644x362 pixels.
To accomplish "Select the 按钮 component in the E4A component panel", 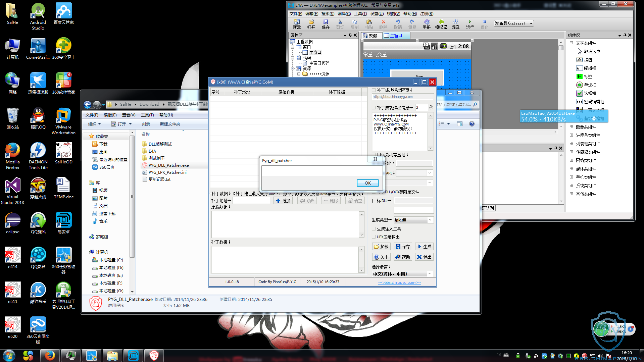I will [584, 60].
